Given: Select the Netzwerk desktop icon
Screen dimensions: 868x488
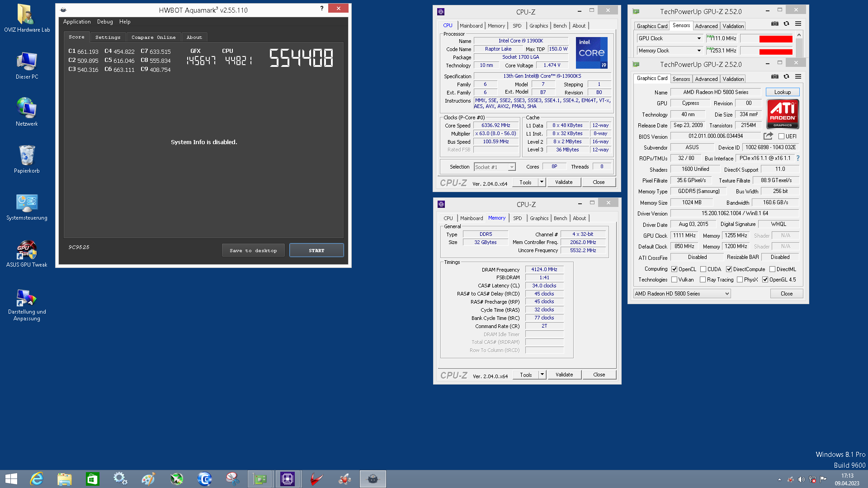Looking at the screenshot, I should (27, 112).
